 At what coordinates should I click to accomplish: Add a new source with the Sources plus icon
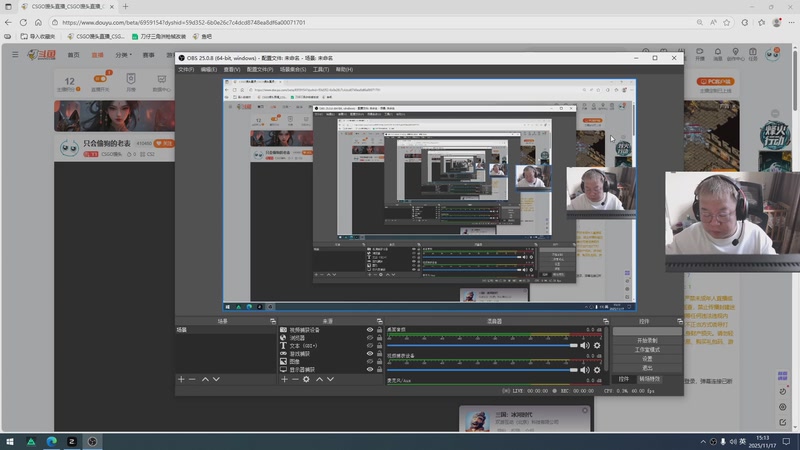[x=284, y=379]
